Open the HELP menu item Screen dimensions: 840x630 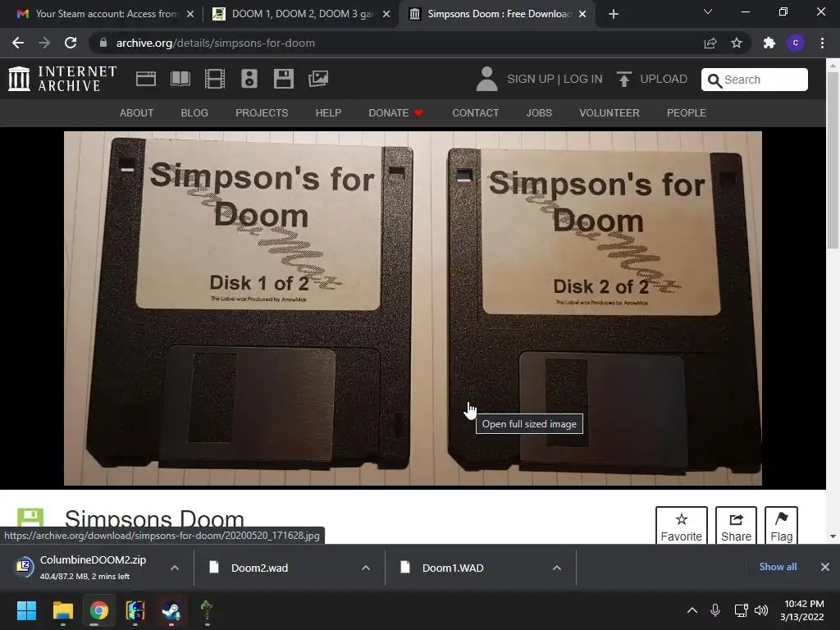pos(328,113)
